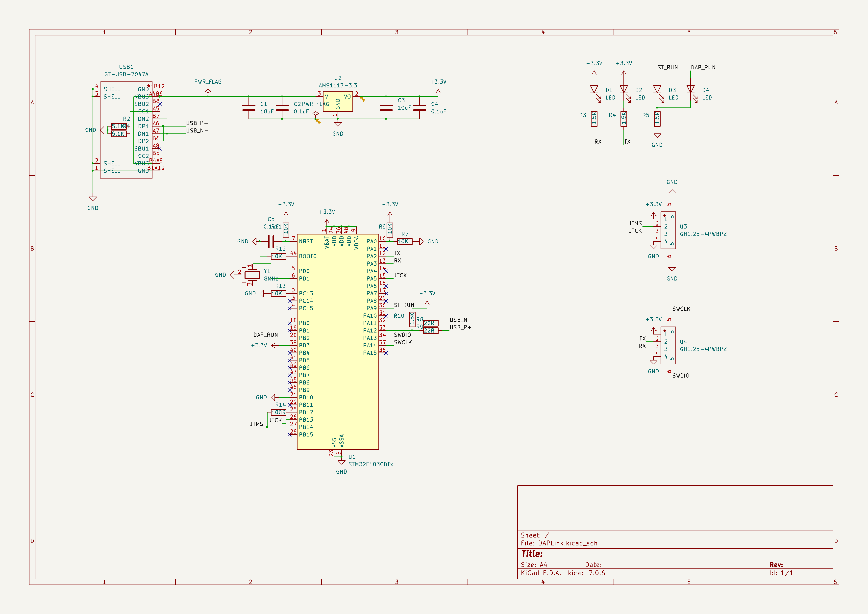Select the USB1 connector symbol body

pos(126,130)
